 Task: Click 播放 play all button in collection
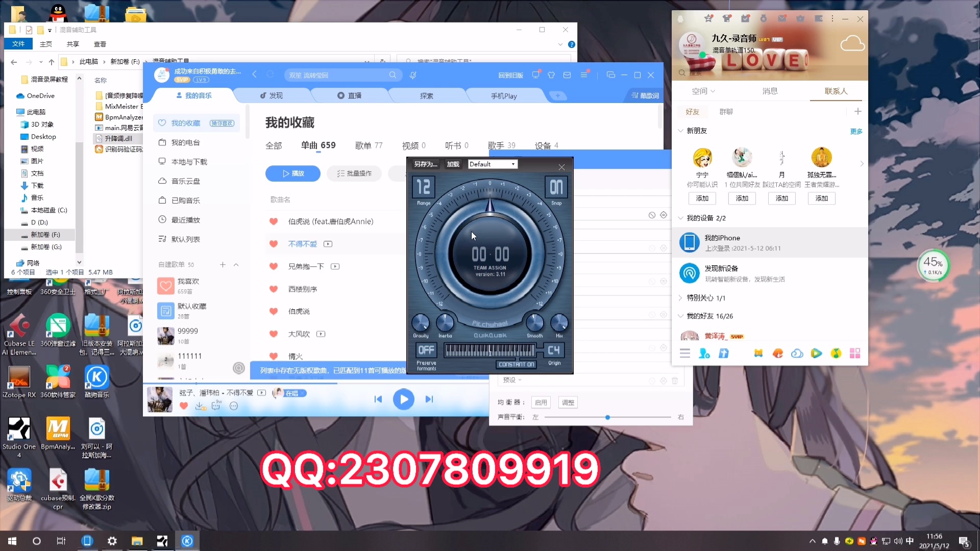[293, 173]
